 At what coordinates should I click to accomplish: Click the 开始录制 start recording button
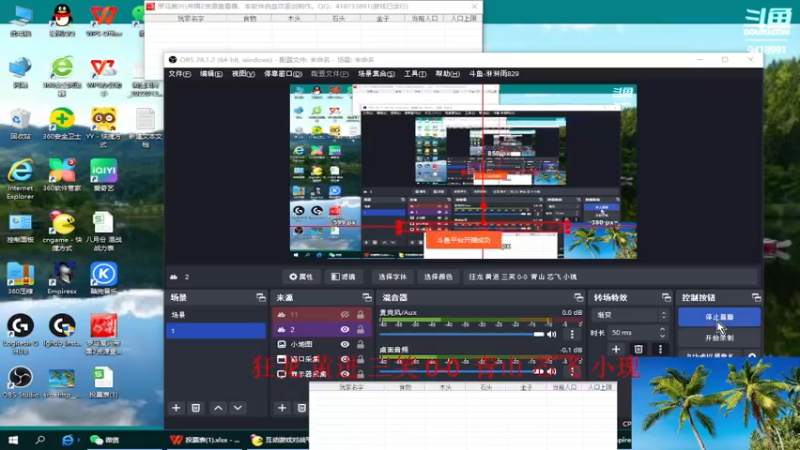tap(719, 338)
